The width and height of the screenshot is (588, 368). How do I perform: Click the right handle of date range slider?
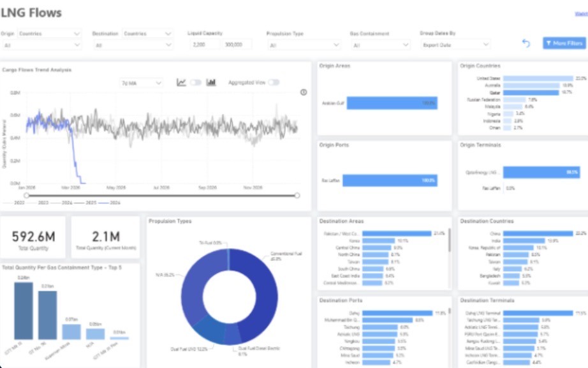[297, 195]
